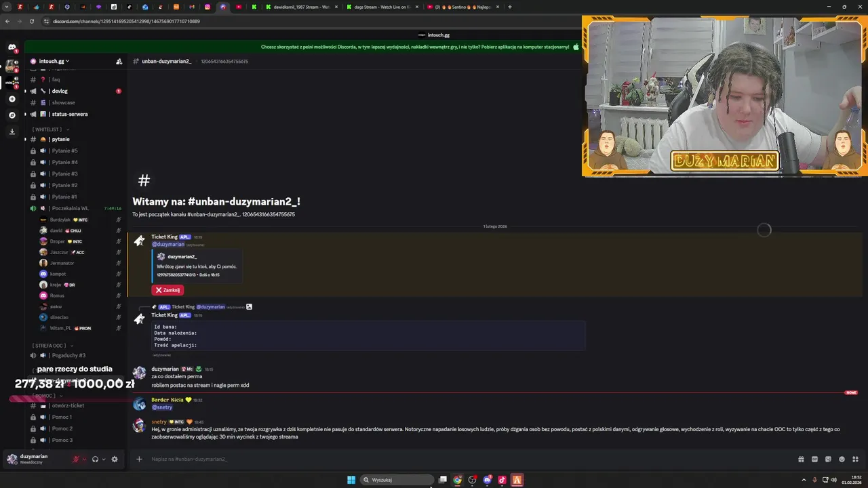
Task: Open Windows Start menu
Action: pos(351,480)
